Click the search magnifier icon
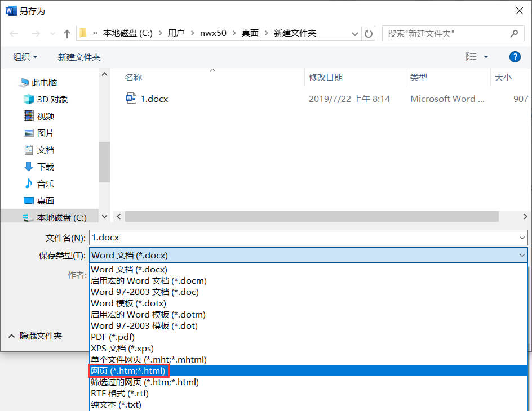 (513, 33)
